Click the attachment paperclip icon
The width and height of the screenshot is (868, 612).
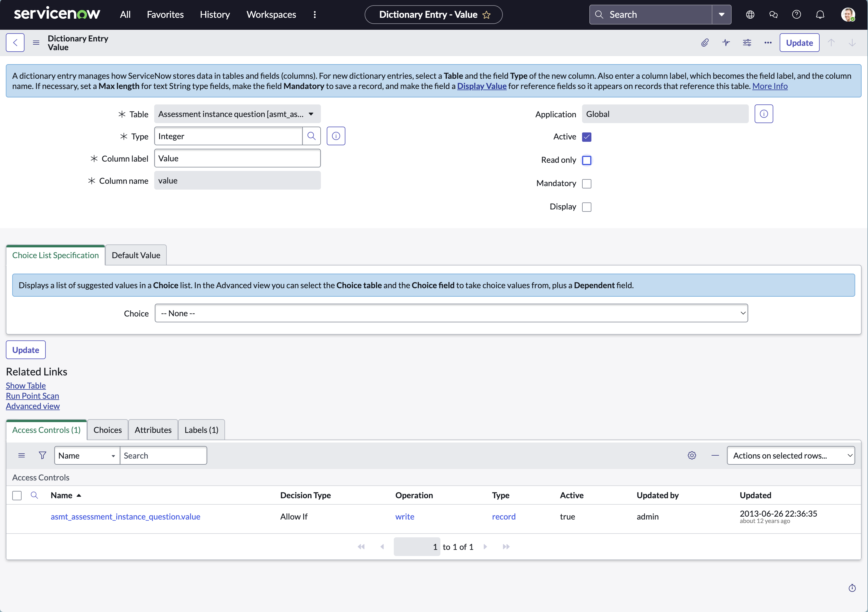click(705, 43)
